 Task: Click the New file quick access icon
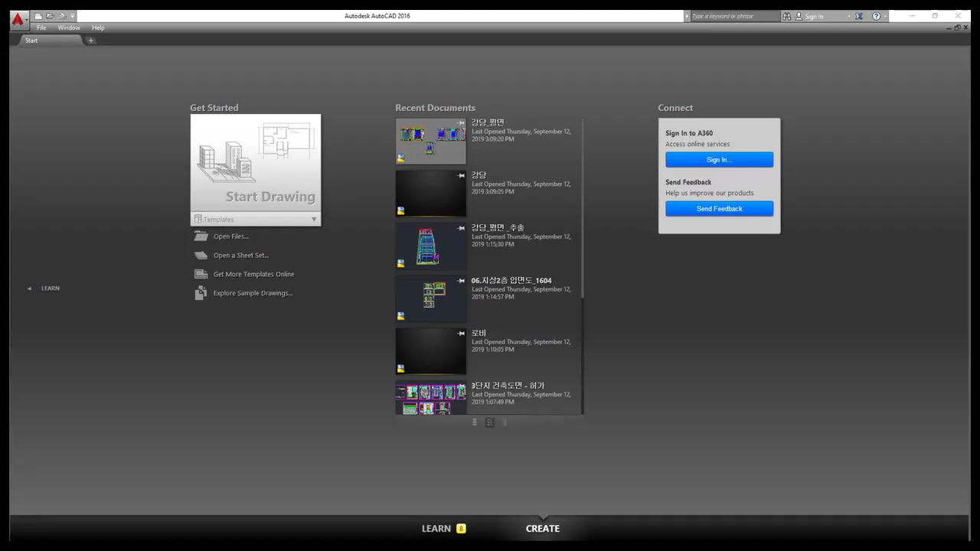click(x=38, y=16)
